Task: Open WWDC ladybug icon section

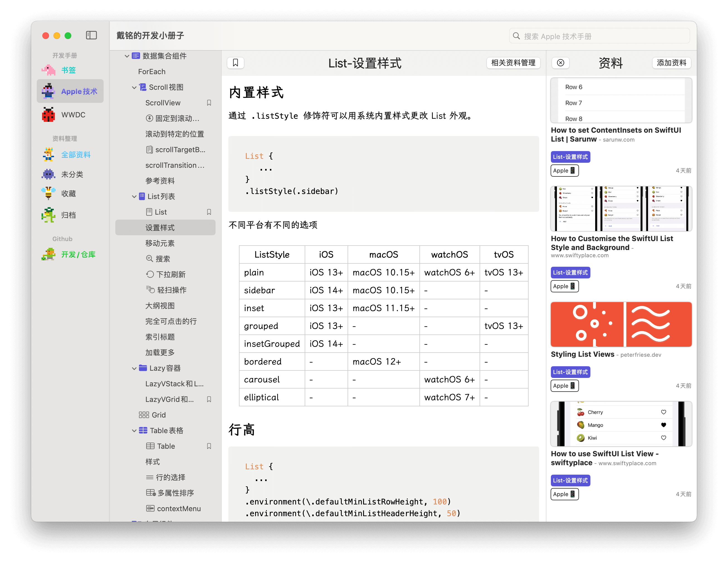Action: pos(73,115)
